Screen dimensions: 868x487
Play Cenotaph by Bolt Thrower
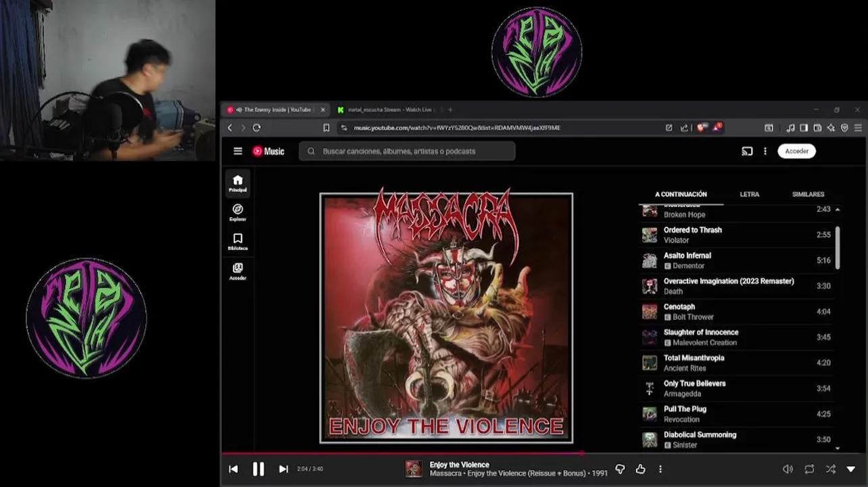click(x=736, y=312)
